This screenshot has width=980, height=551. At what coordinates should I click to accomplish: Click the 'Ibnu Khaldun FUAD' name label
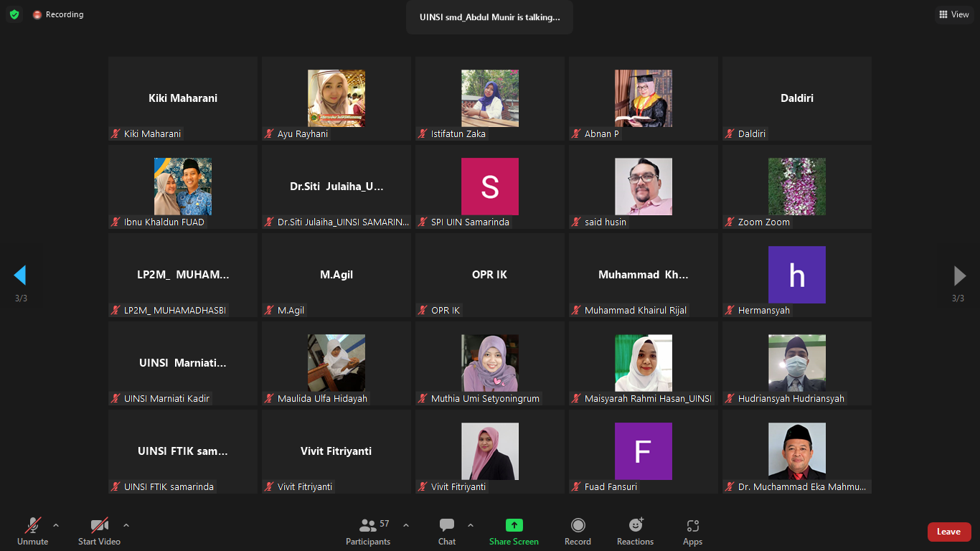[x=164, y=222]
